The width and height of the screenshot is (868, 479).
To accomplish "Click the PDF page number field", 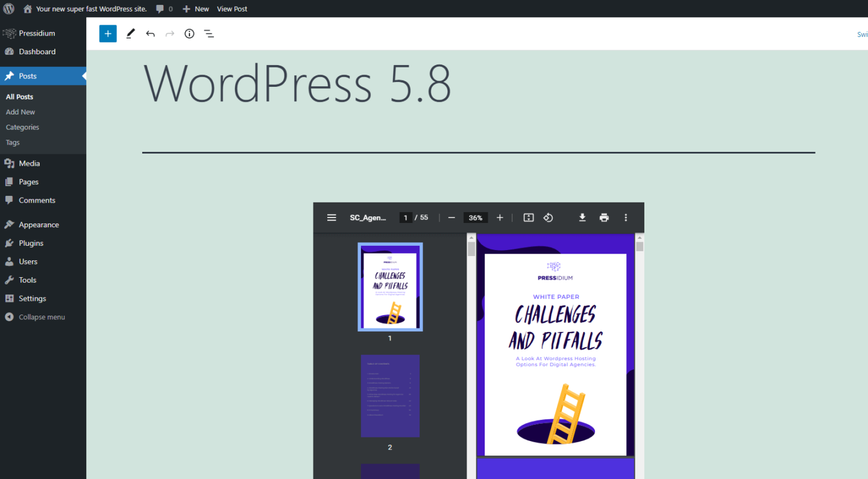I will point(406,218).
